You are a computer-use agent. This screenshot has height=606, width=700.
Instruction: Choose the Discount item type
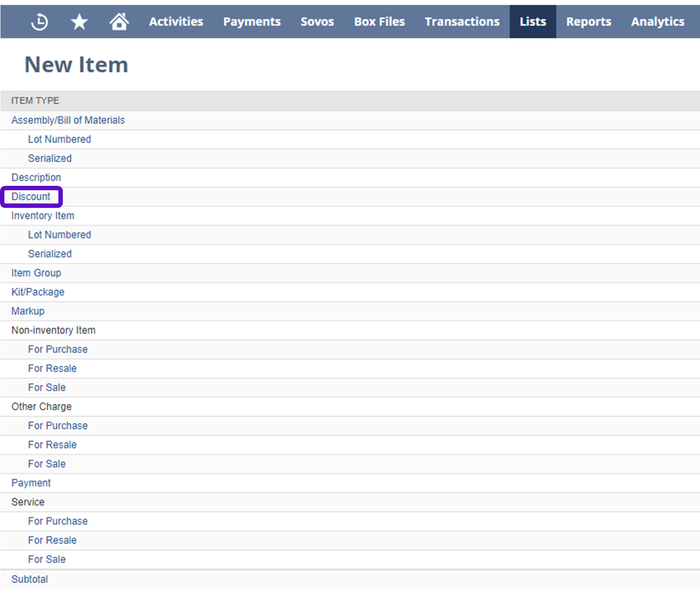(31, 197)
